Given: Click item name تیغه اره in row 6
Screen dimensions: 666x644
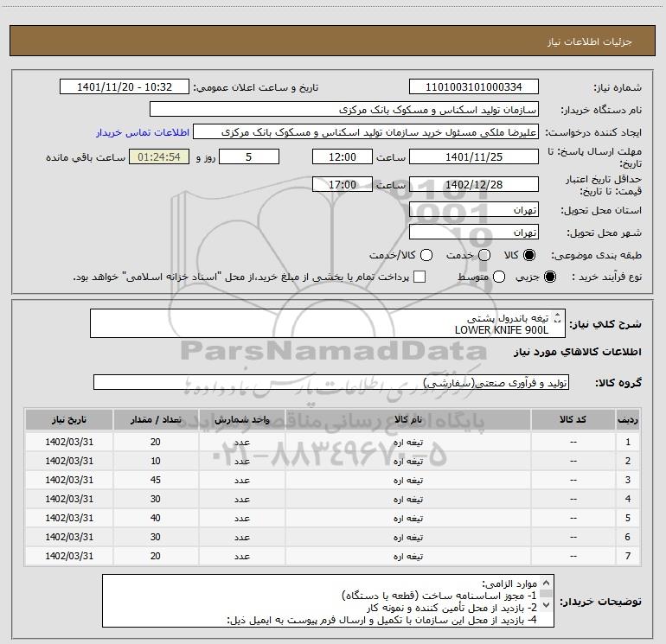Looking at the screenshot, I should [x=408, y=537].
